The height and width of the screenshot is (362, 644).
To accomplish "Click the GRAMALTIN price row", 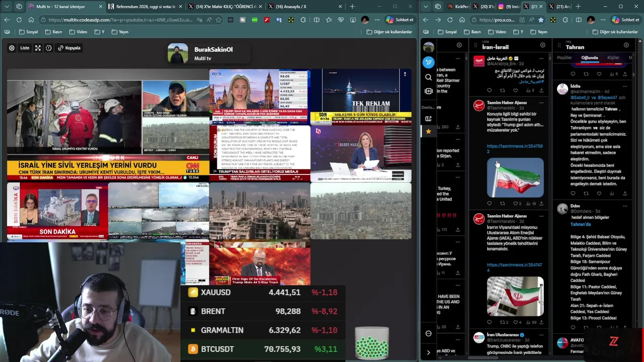I will pos(263,330).
